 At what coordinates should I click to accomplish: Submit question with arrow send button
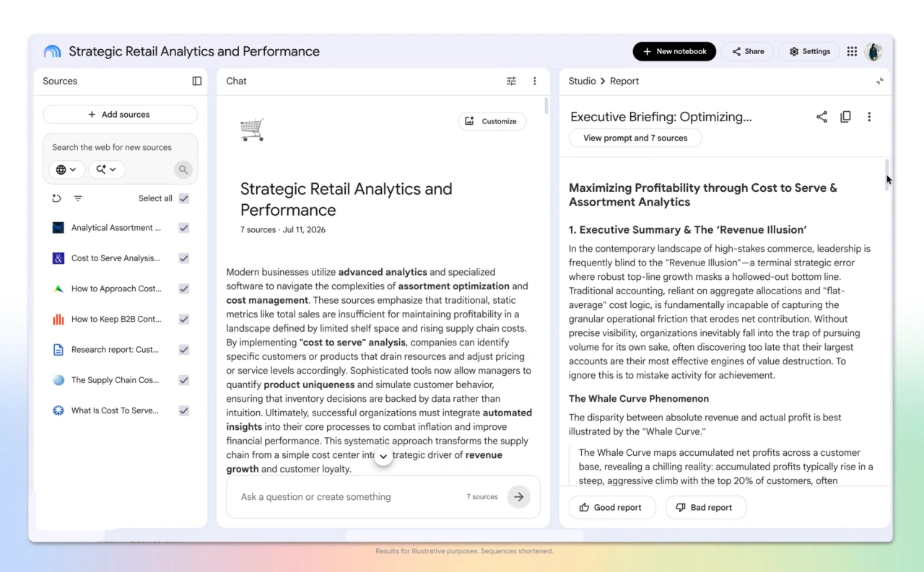point(518,496)
